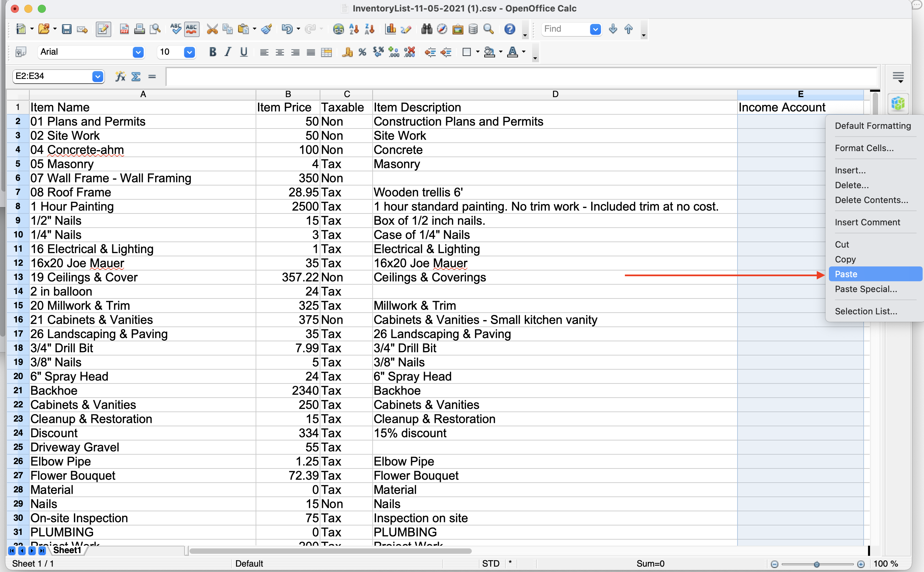Click the Font Color swatch button
Viewport: 924px width, 572px height.
pos(512,52)
